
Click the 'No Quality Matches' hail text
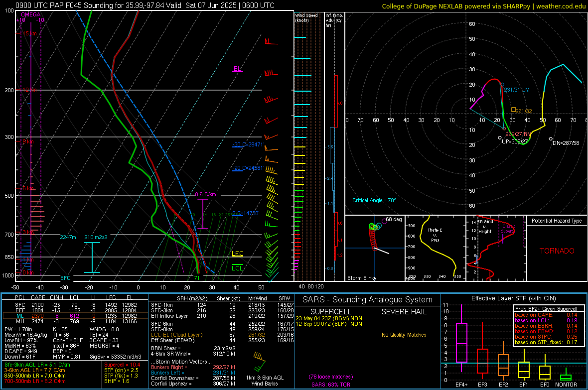pos(404,335)
